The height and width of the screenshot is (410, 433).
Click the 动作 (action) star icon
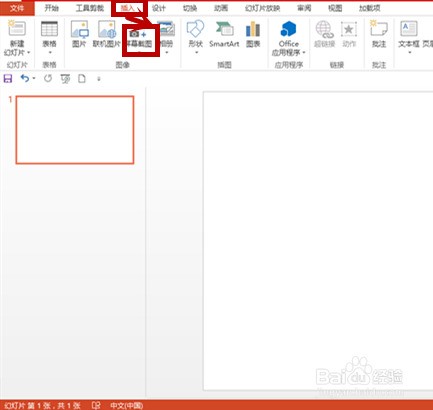point(349,29)
